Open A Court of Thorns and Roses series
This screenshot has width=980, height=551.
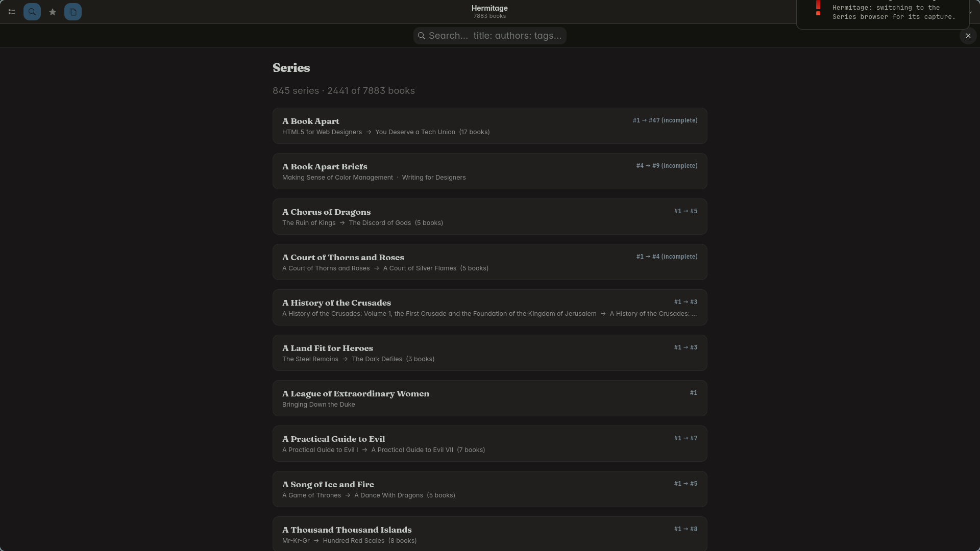point(490,262)
